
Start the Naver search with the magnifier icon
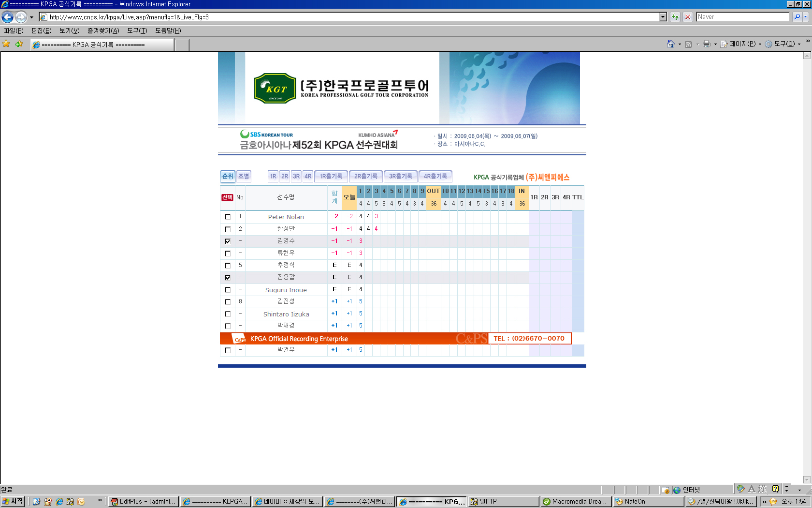point(797,17)
